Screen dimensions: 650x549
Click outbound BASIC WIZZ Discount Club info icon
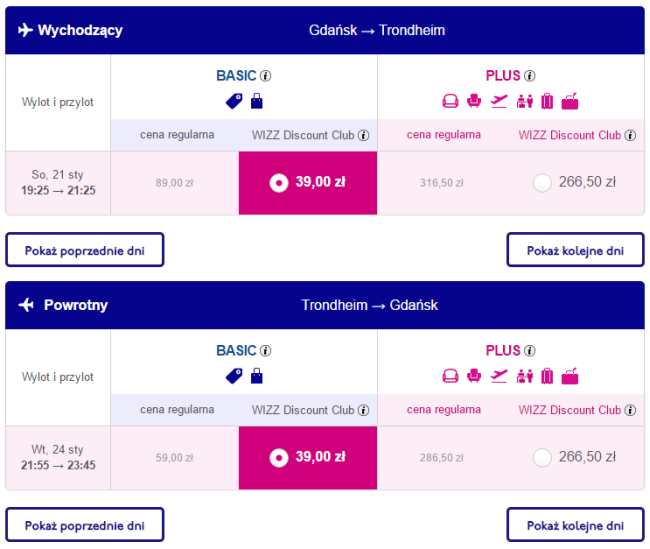[x=363, y=135]
